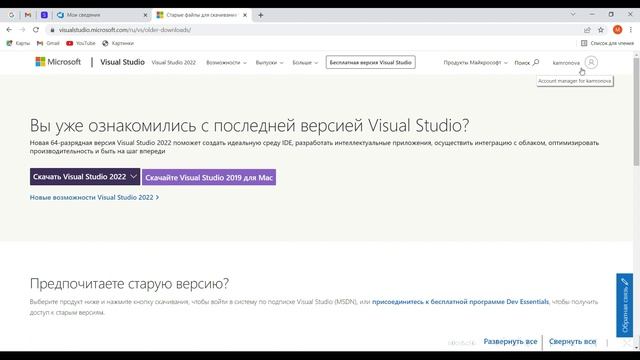The width and height of the screenshot is (640, 360).
Task: Go back to previous page
Action: (9, 30)
